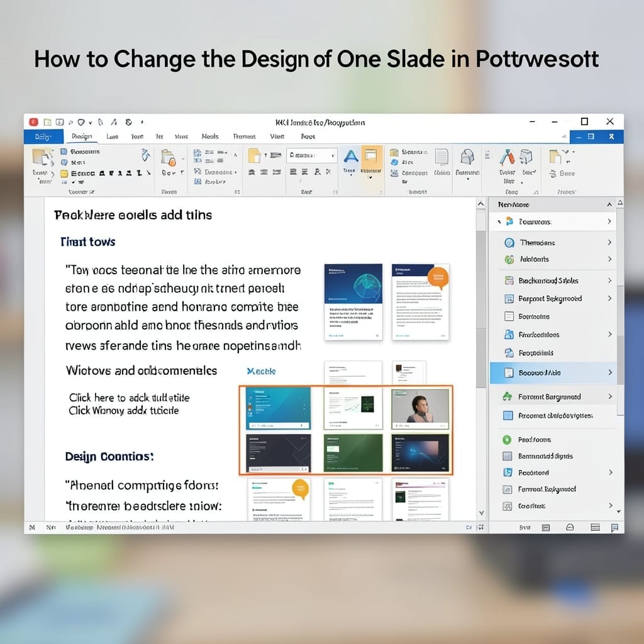Click the Thernodans circular icon in side panel
Viewport: 644px width, 644px height.
tap(509, 243)
